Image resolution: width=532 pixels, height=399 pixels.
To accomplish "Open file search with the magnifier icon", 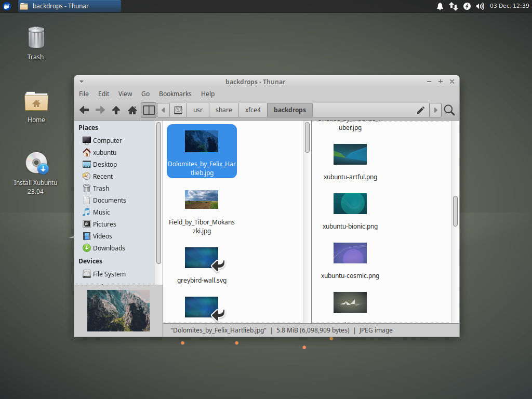I will pos(449,110).
